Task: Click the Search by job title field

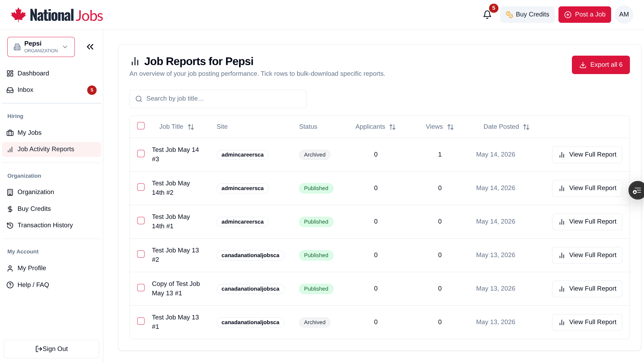Action: pos(218,99)
